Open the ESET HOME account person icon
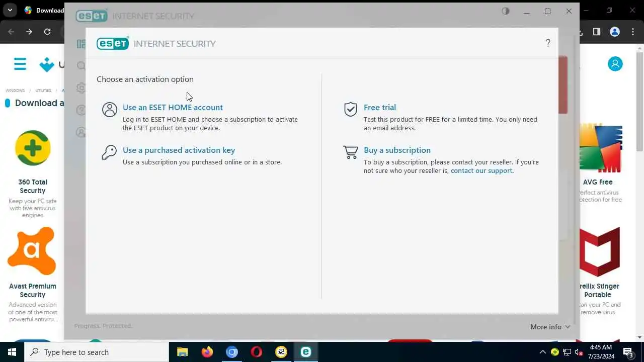Viewport: 644px width, 362px height. click(x=110, y=109)
